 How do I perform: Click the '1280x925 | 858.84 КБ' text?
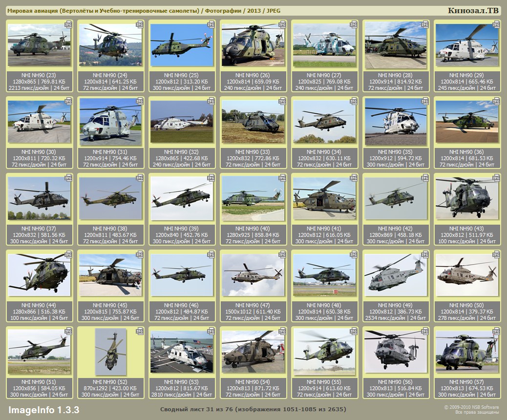click(x=253, y=235)
